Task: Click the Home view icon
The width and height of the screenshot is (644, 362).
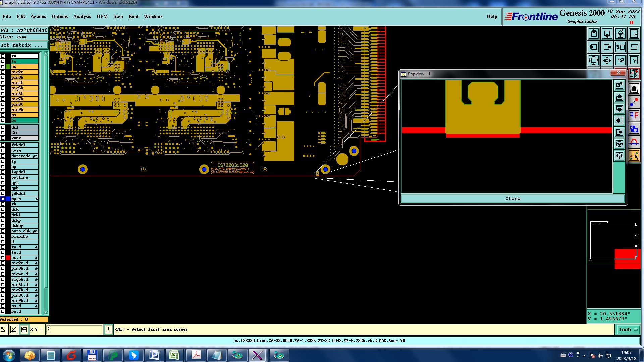Action: tap(620, 34)
